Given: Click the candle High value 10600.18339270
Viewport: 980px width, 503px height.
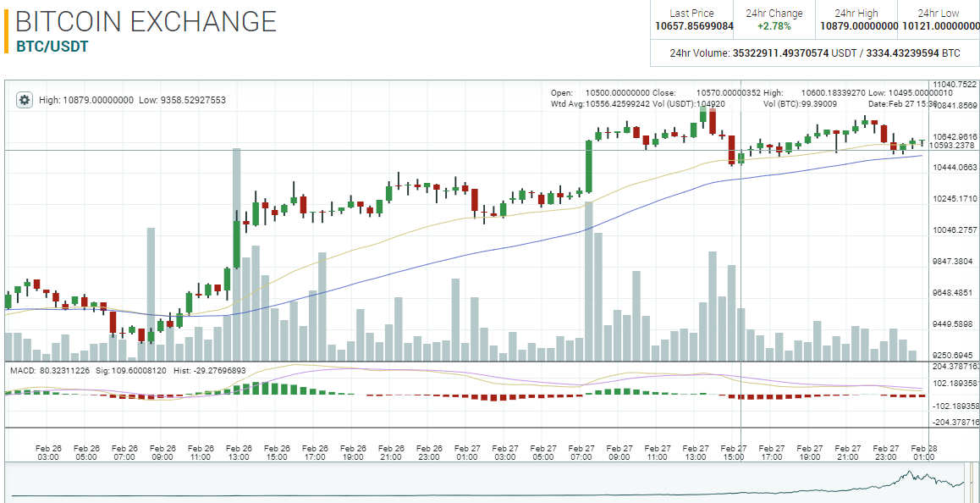Looking at the screenshot, I should coord(833,92).
